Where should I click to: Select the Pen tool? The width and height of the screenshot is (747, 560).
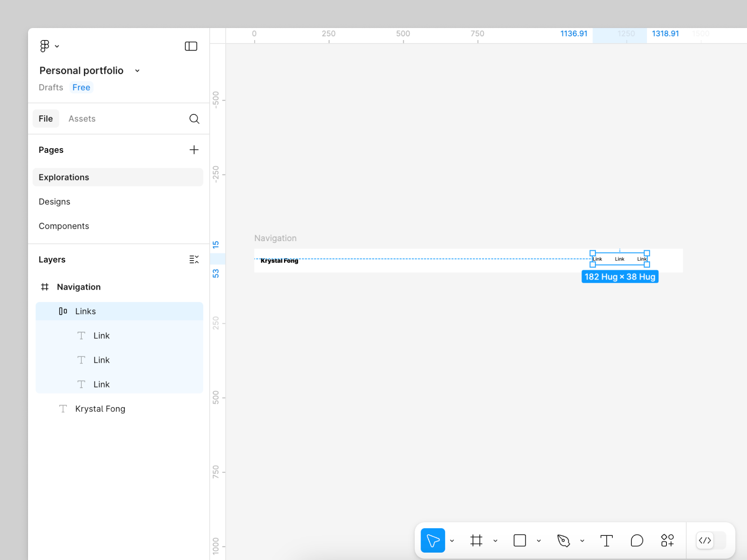563,540
